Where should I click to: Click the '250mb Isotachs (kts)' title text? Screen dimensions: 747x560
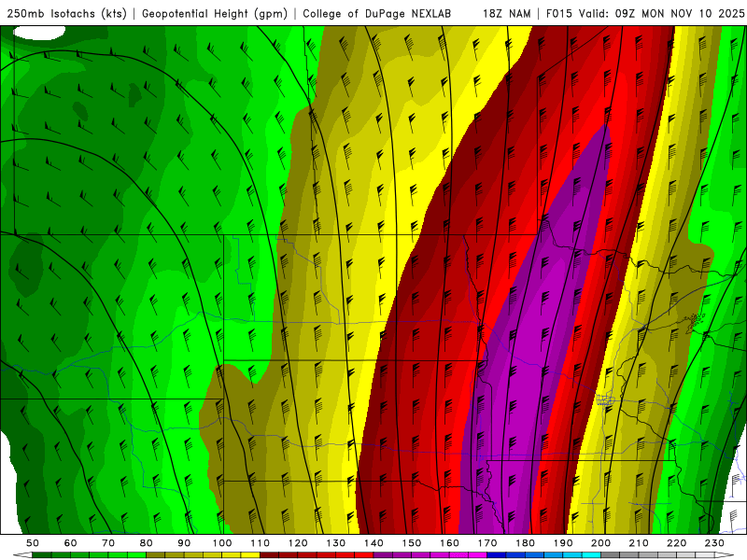click(x=66, y=13)
